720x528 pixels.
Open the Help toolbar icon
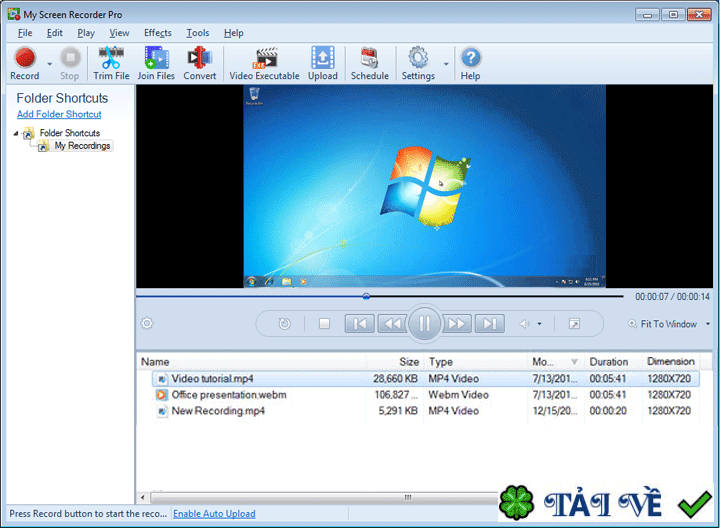click(471, 64)
